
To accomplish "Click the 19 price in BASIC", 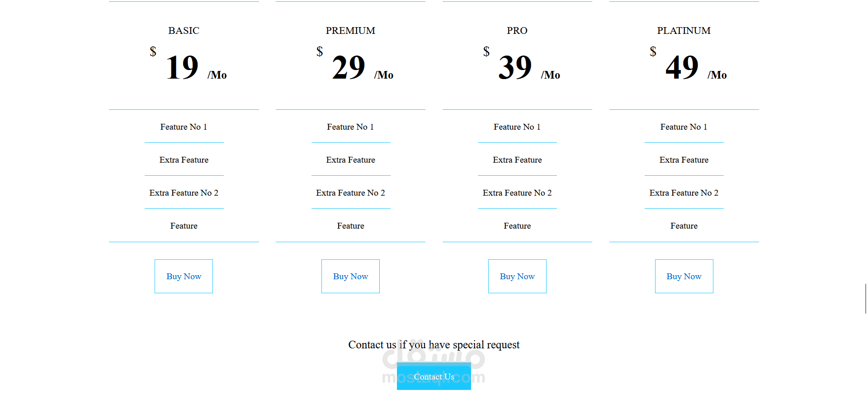I will point(182,68).
